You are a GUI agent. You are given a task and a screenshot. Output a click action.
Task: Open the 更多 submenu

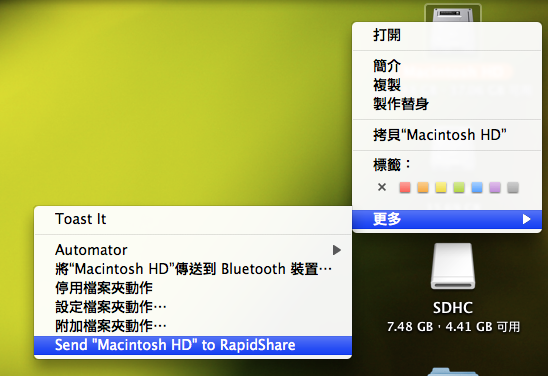(x=447, y=219)
